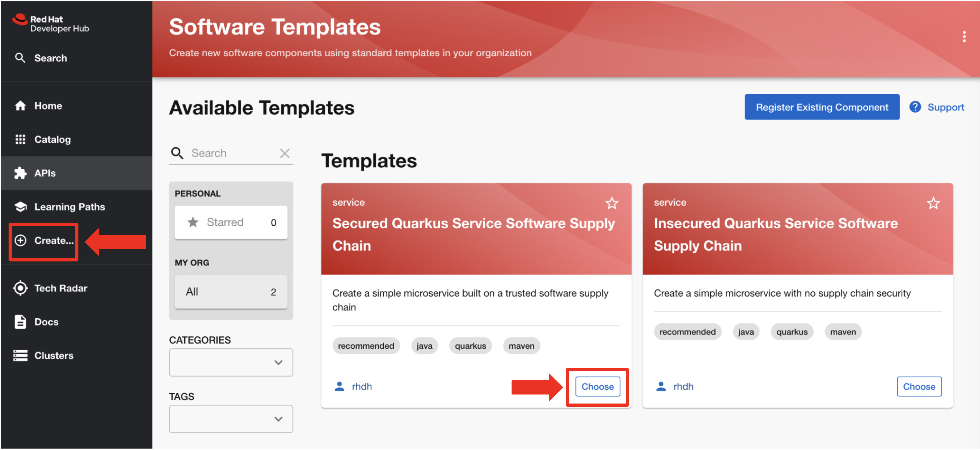
Task: Open Search in the sidebar
Action: click(76, 58)
